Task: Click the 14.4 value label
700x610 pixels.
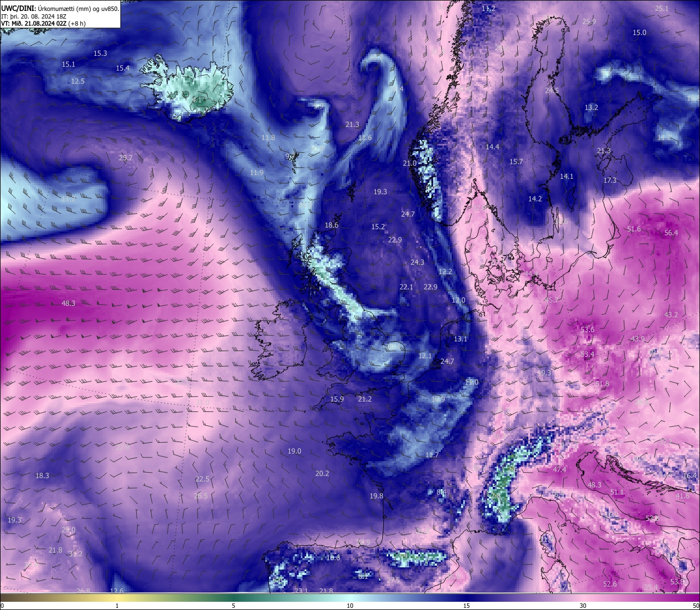Action: [492, 147]
